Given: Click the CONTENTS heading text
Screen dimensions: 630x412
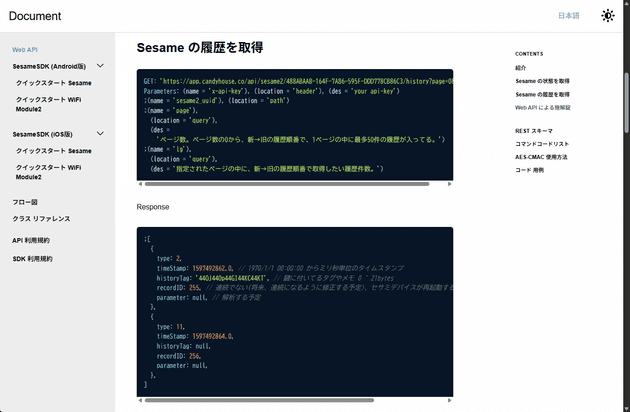Looking at the screenshot, I should pos(529,54).
